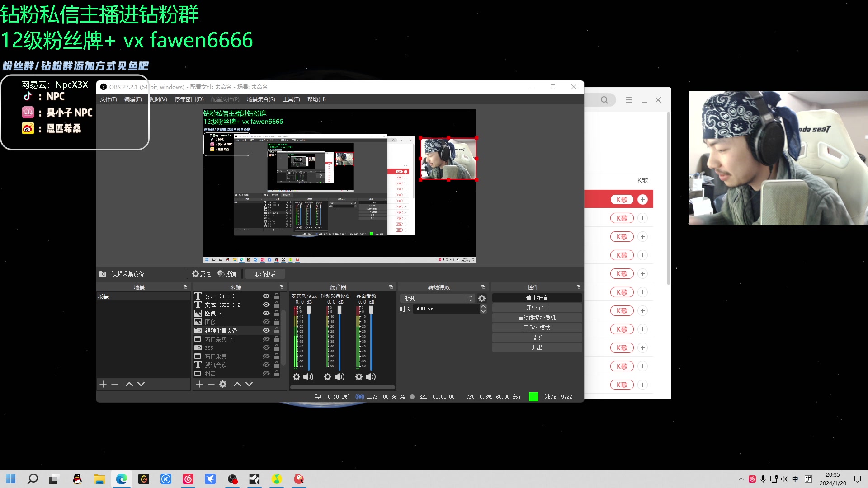Viewport: 868px width, 488px height.
Task: Hide the 文本 (GDI+) source
Action: click(x=266, y=296)
